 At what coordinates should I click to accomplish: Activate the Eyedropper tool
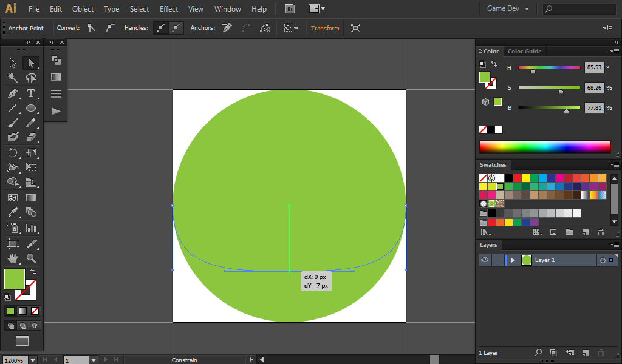[x=13, y=212]
